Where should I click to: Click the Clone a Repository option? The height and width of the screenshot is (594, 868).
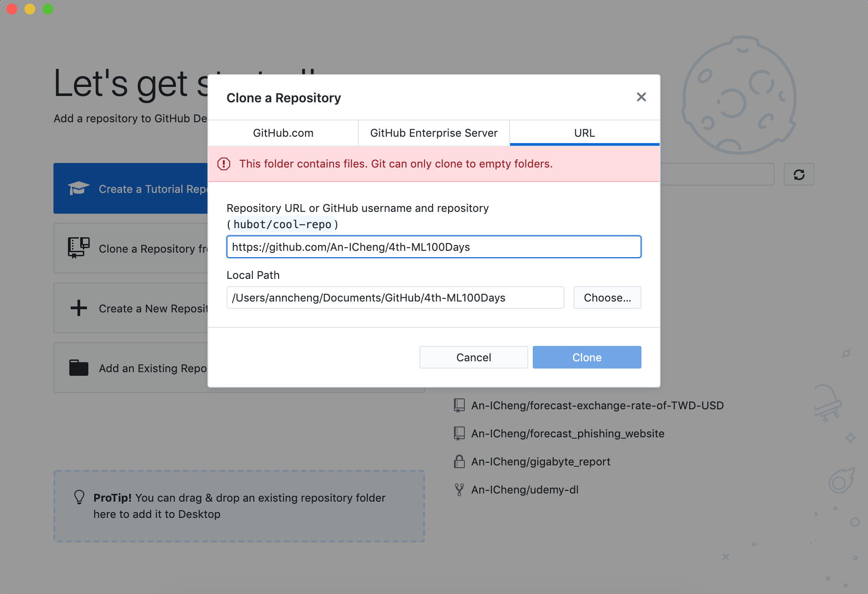[130, 248]
